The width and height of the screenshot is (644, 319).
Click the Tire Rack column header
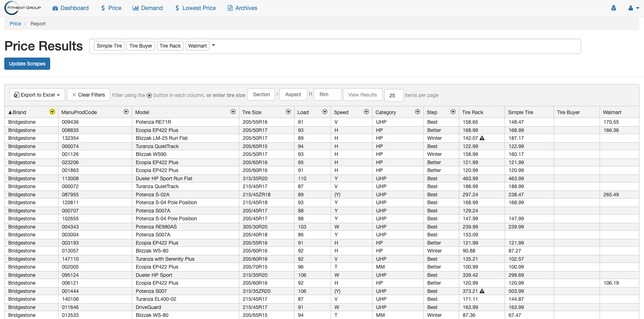point(473,112)
